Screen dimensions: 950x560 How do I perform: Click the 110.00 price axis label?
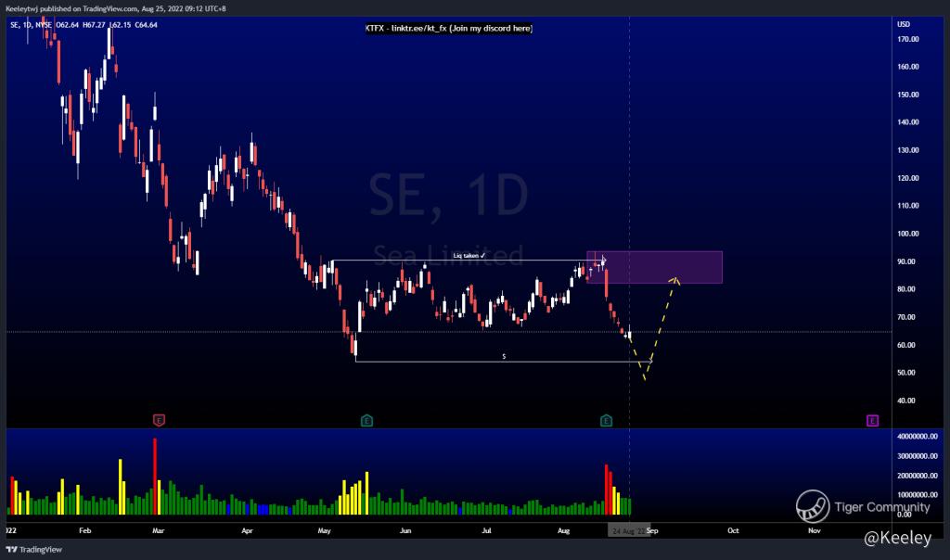click(908, 206)
